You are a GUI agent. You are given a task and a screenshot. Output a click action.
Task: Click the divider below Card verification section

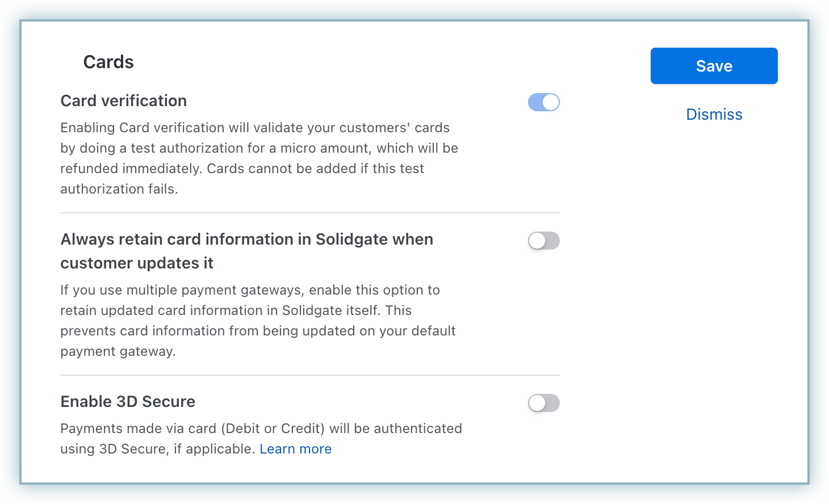point(310,213)
